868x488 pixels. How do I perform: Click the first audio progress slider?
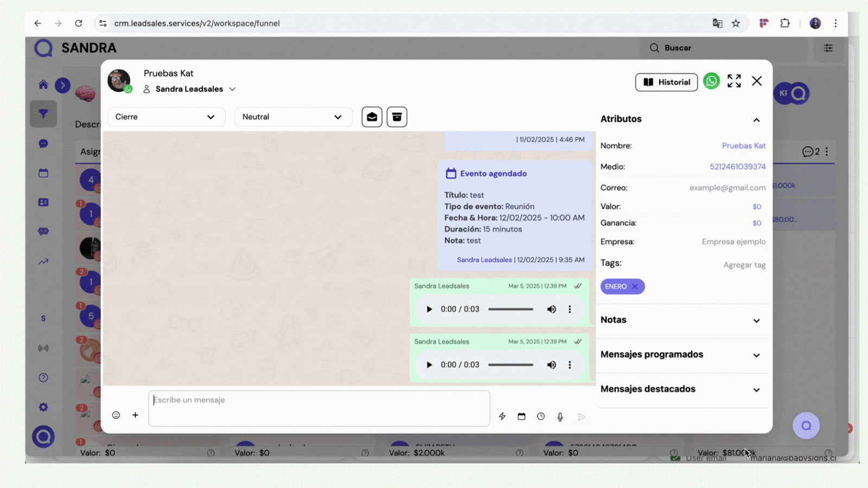pyautogui.click(x=510, y=309)
